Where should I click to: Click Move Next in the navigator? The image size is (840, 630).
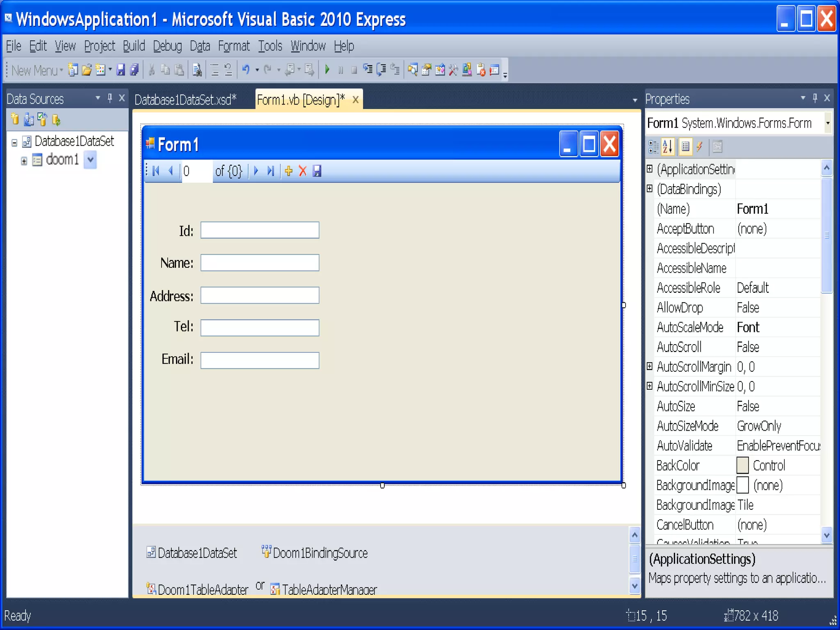click(256, 171)
